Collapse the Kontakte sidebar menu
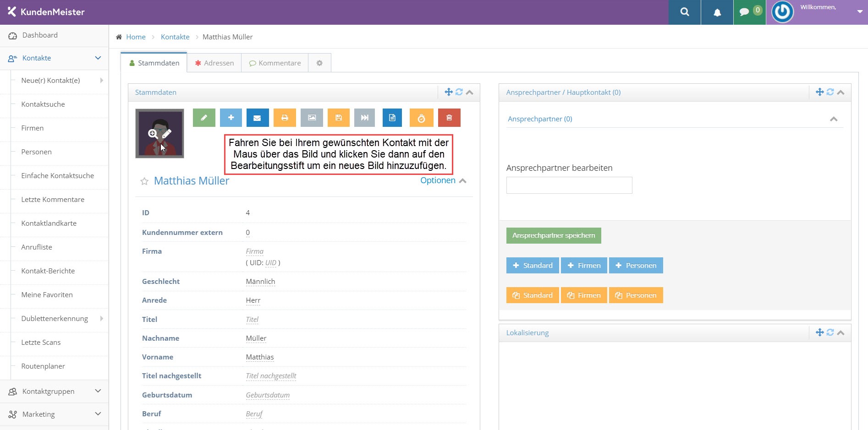The width and height of the screenshot is (868, 430). point(98,58)
